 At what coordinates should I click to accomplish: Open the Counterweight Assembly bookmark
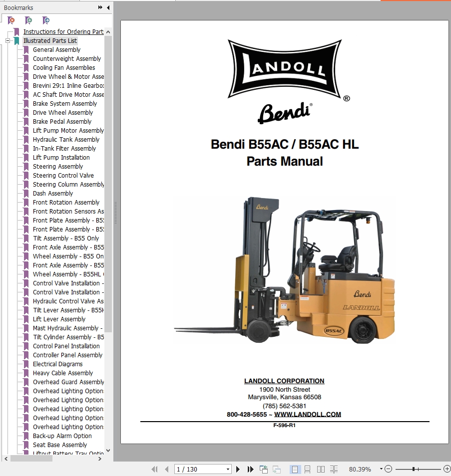(x=67, y=58)
